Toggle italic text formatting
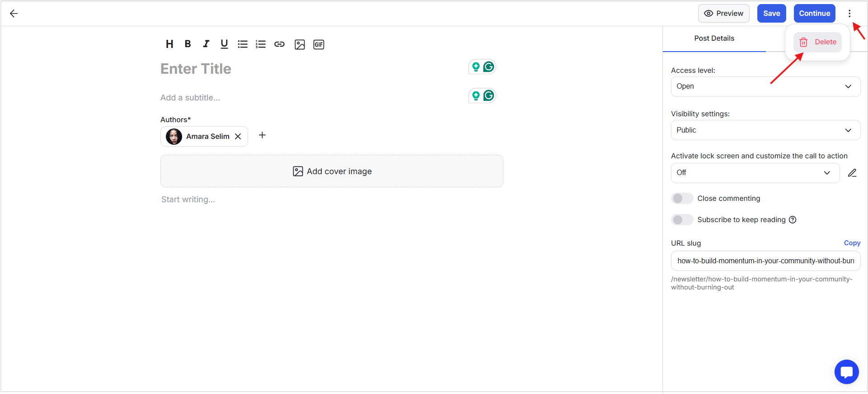This screenshot has height=394, width=868. pos(206,44)
